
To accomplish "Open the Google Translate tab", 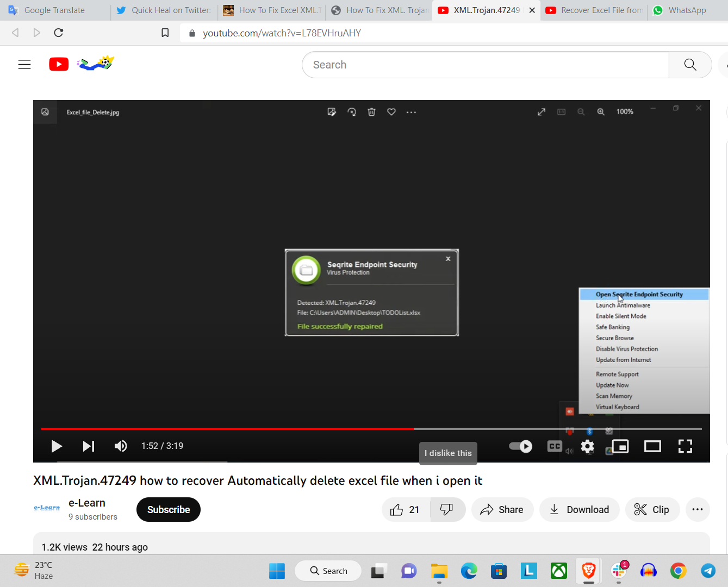I will point(54,10).
